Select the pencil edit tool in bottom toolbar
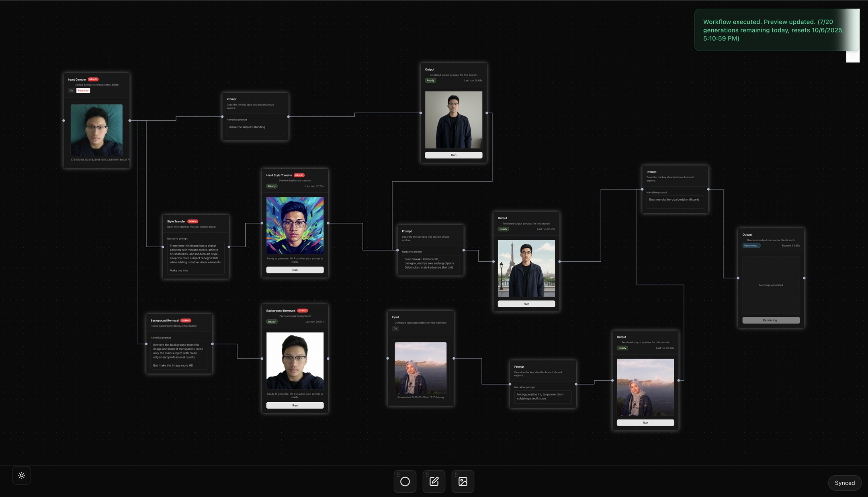Viewport: 868px width, 497px height. (434, 481)
